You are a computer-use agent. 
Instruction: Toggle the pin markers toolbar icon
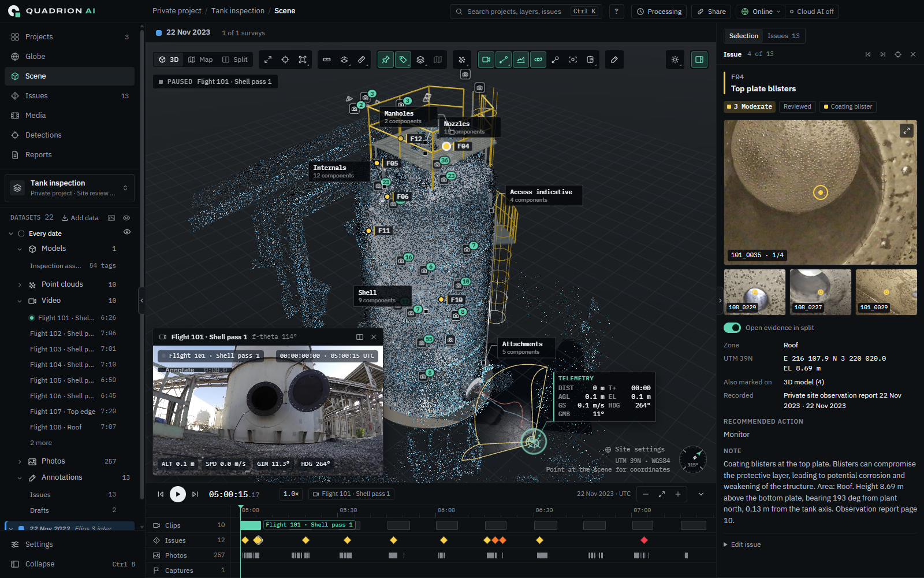pyautogui.click(x=386, y=60)
